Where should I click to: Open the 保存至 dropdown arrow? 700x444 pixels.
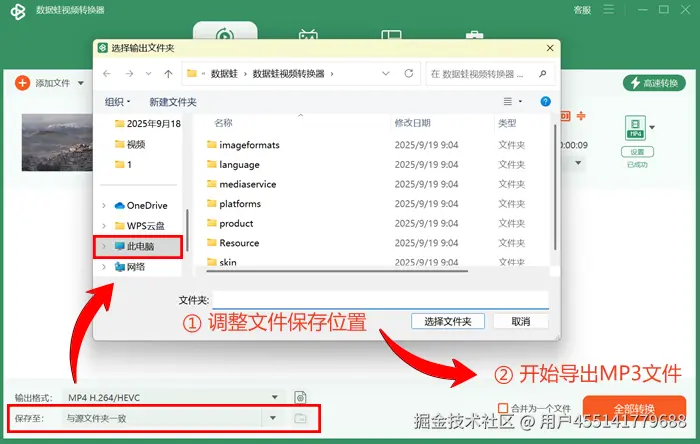pos(273,418)
